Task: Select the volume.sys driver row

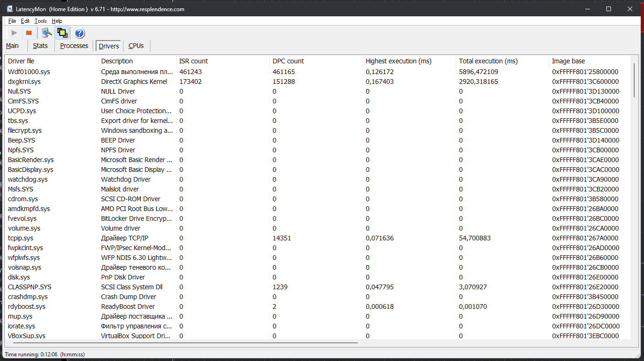Action: (317, 228)
